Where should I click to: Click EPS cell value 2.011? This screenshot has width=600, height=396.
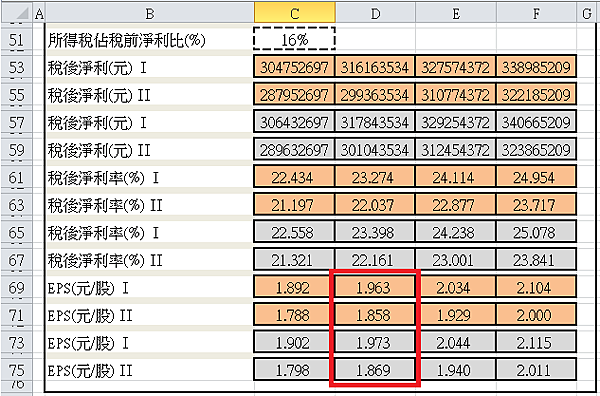[x=536, y=370]
